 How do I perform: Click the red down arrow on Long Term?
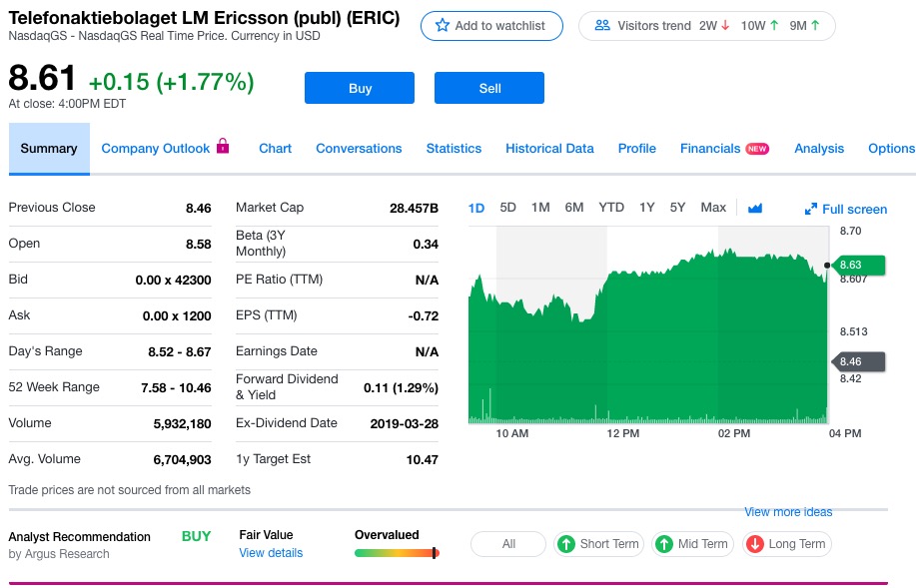pos(755,544)
